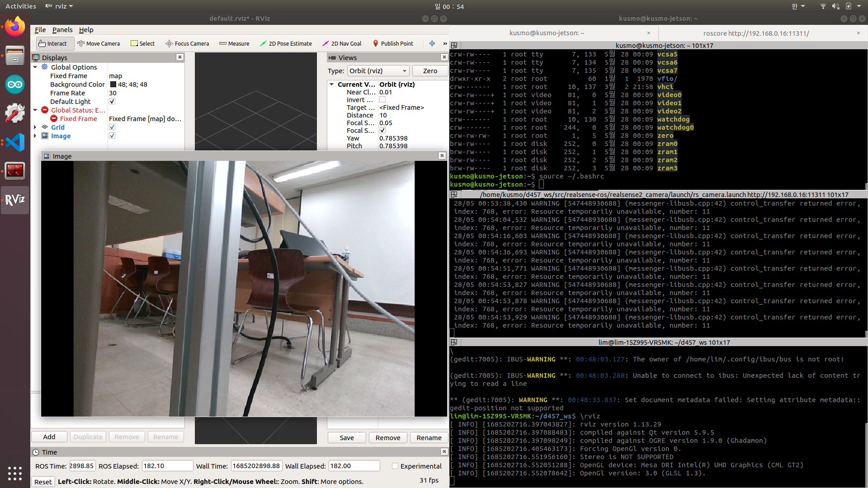Screen dimensions: 868x488
Task: Activate the Publish Point tool
Action: point(392,43)
